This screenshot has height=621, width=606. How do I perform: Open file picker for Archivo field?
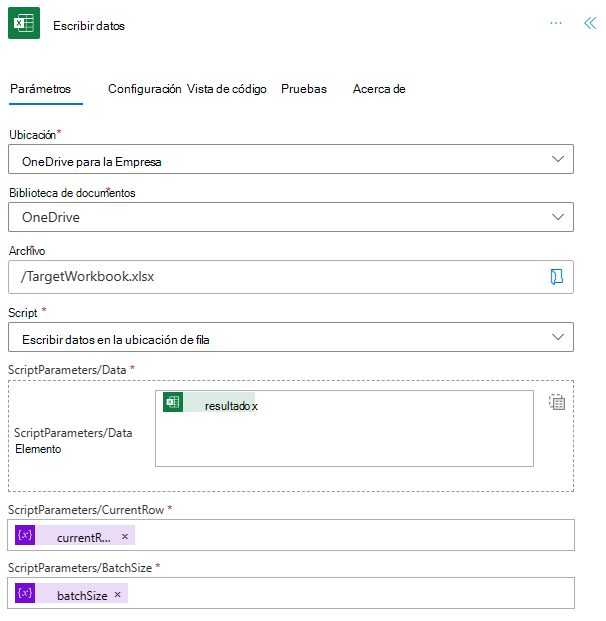tap(557, 277)
